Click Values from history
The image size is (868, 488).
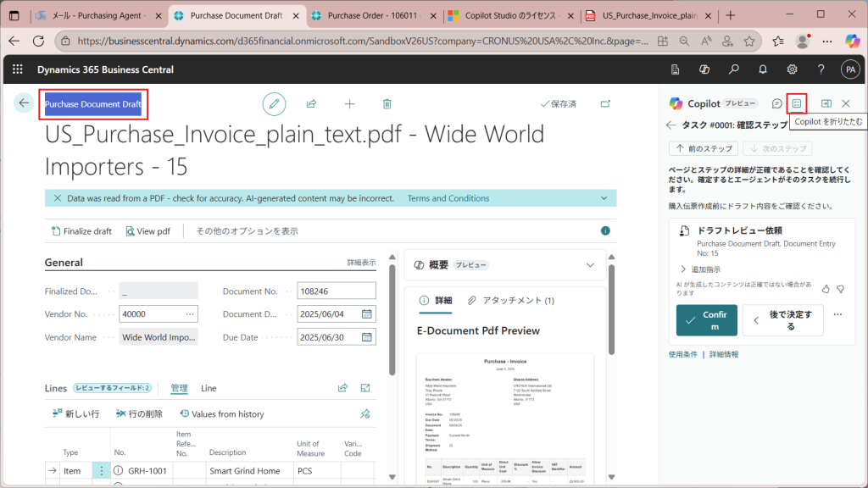tap(222, 413)
